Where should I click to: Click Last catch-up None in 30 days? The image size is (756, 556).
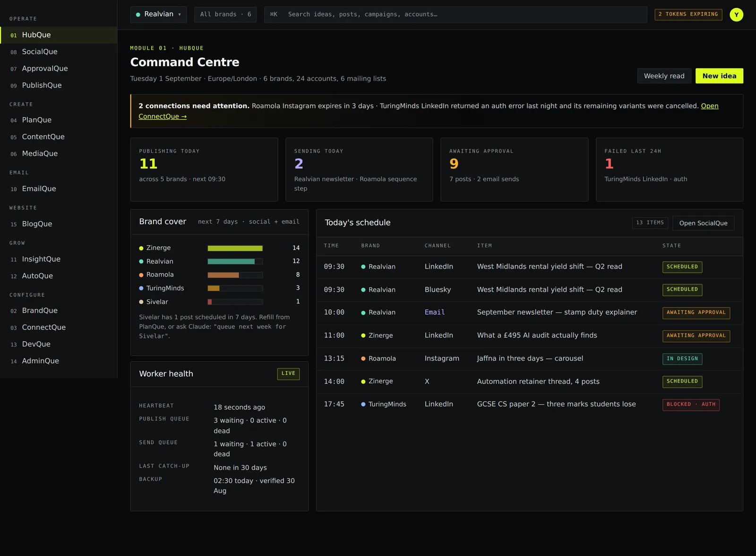[240, 468]
